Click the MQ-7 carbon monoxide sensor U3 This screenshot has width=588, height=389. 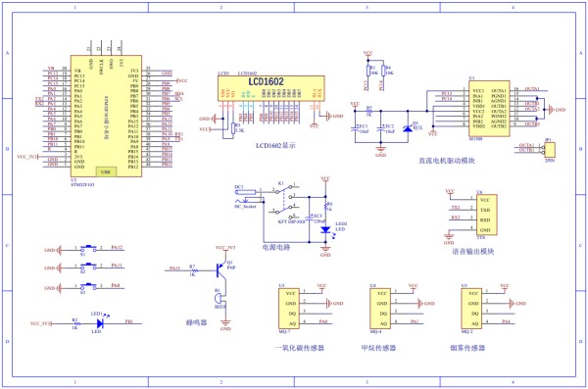point(289,309)
